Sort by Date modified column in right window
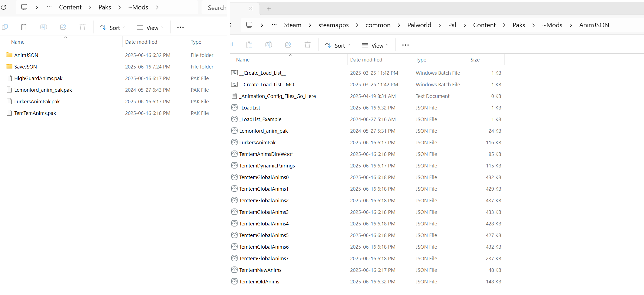Screen dimensions: 644x295 pyautogui.click(x=366, y=60)
